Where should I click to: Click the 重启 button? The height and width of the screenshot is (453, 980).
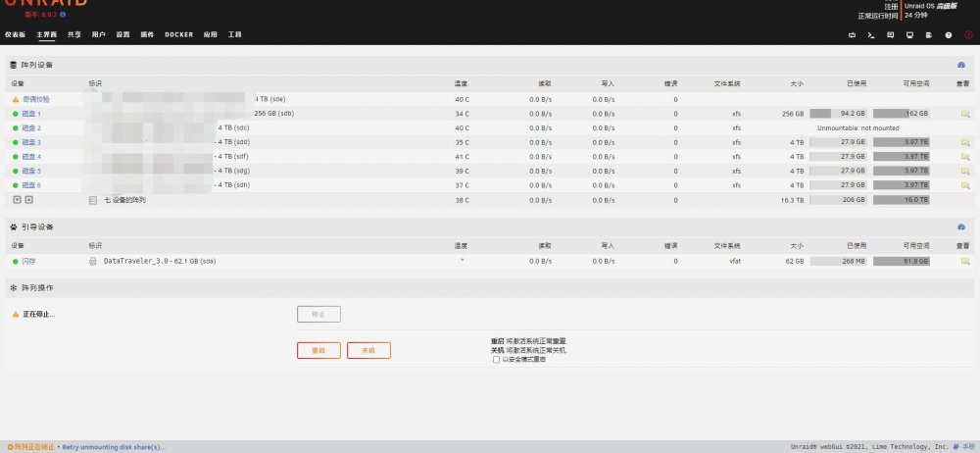[318, 350]
